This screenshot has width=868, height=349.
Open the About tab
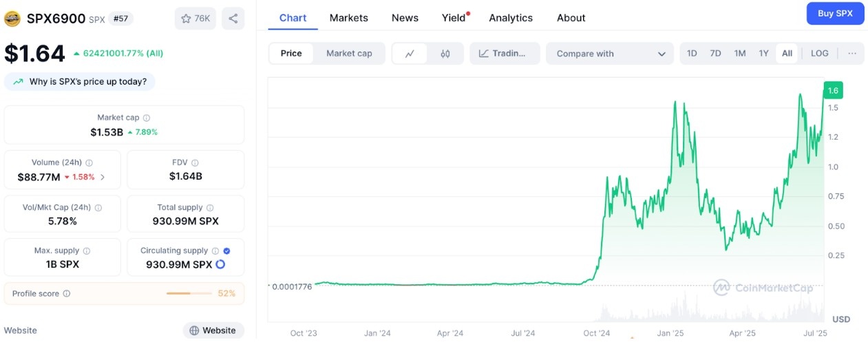(x=571, y=18)
